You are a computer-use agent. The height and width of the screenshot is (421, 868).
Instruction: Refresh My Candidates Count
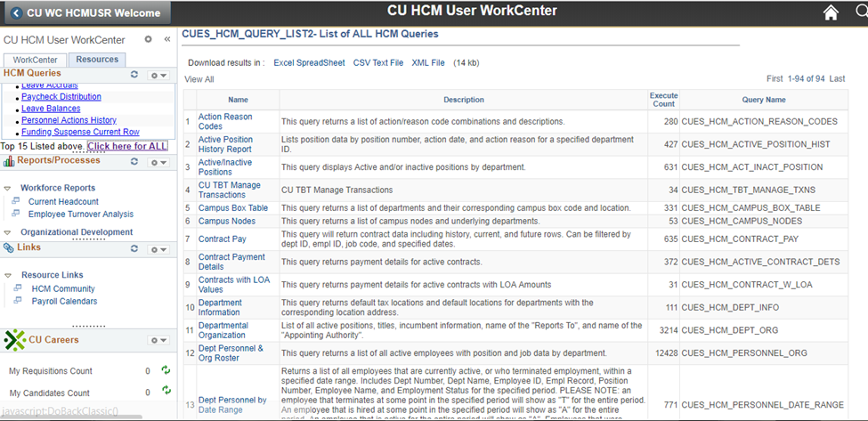click(x=166, y=391)
